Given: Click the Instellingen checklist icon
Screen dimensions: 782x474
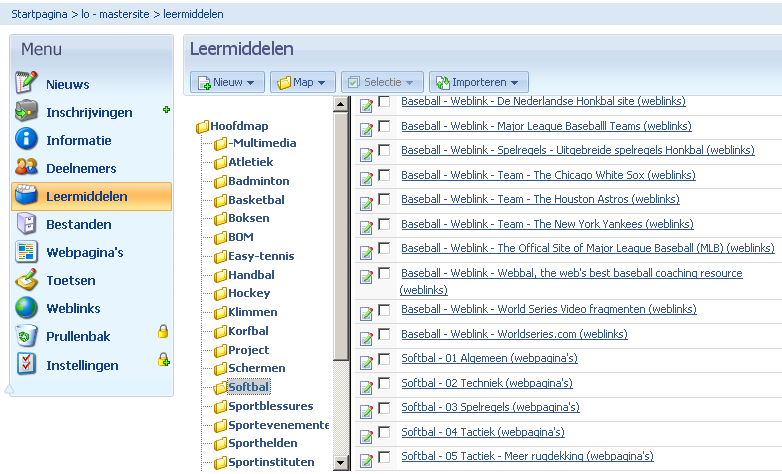Looking at the screenshot, I should (x=26, y=364).
